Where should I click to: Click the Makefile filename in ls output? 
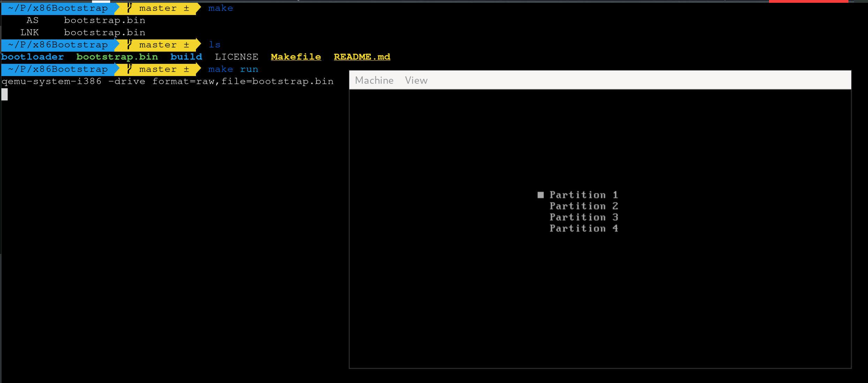(x=296, y=57)
